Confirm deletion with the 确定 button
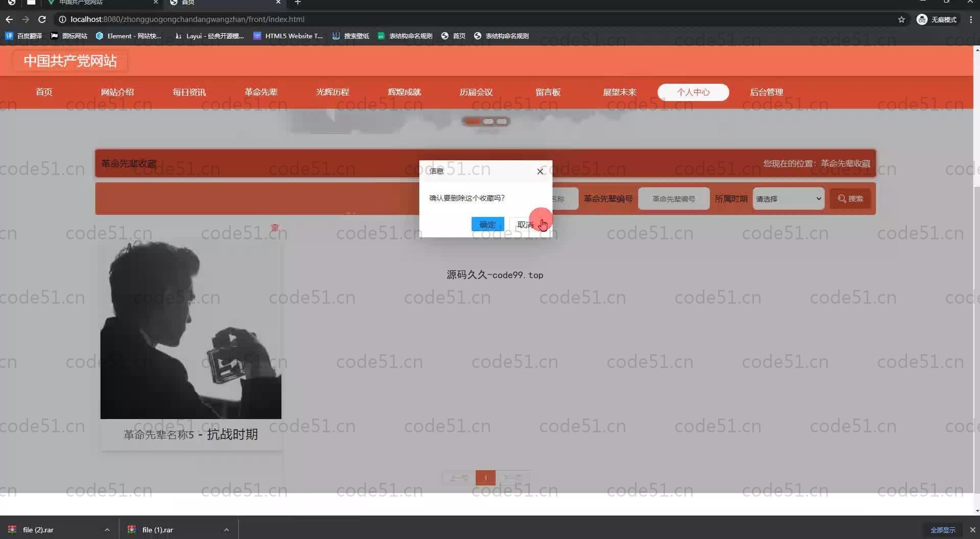 487,225
